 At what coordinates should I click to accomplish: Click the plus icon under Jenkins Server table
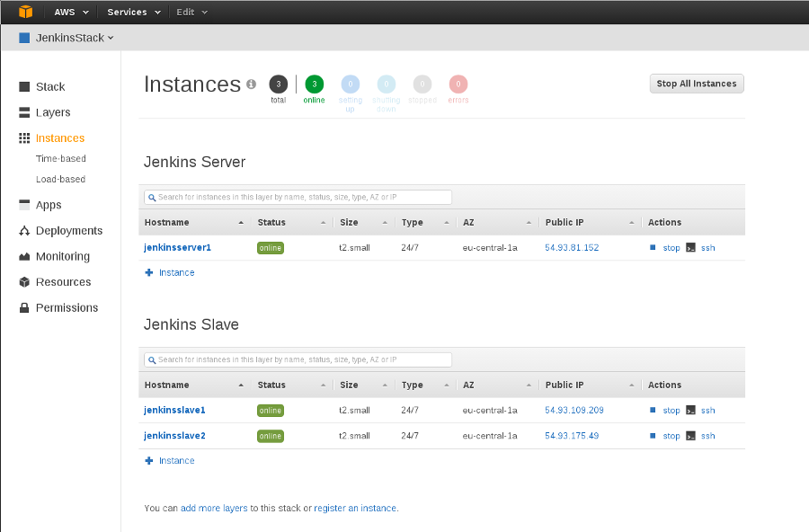coord(149,272)
